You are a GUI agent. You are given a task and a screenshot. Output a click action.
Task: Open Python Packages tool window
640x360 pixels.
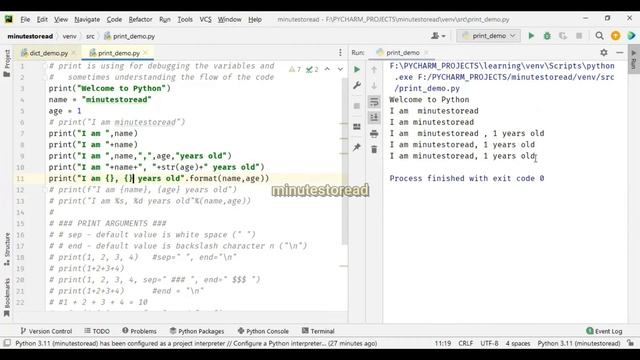197,331
